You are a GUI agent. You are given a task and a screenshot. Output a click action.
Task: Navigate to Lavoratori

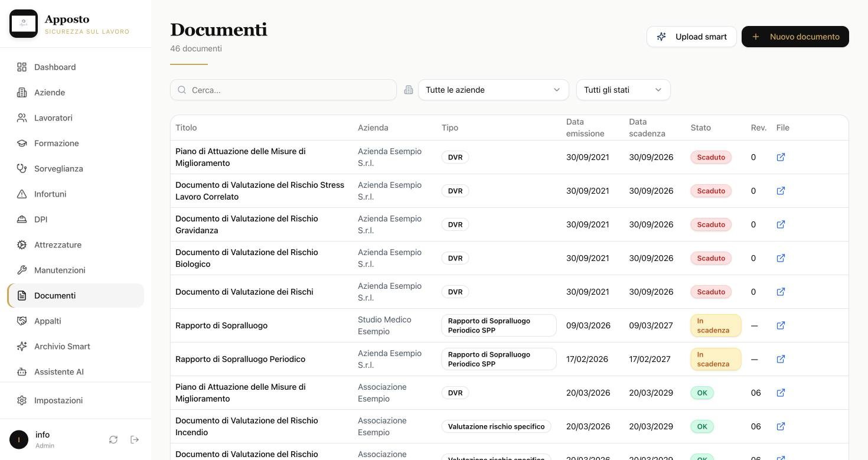point(76,118)
